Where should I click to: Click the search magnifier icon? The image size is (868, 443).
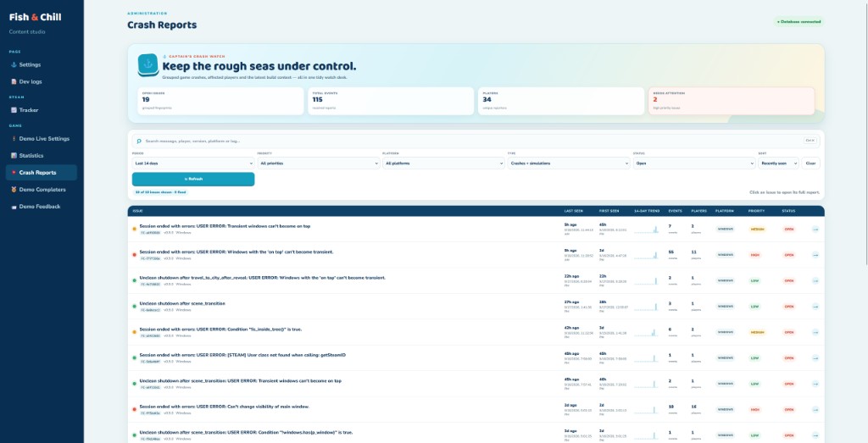139,141
